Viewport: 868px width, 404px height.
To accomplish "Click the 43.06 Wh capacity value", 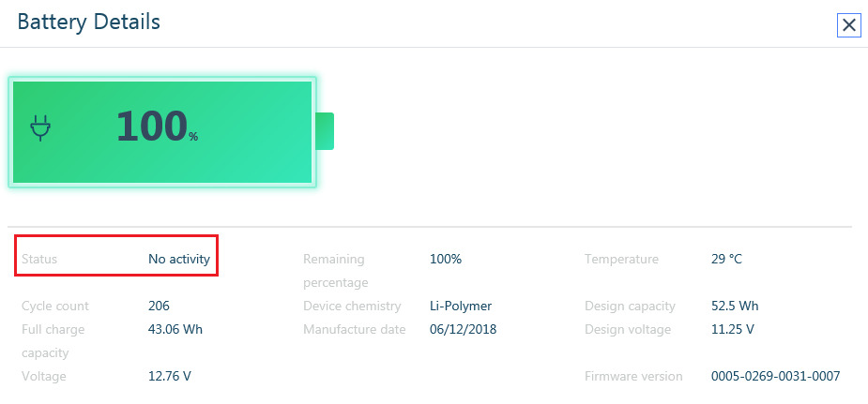I will [175, 329].
